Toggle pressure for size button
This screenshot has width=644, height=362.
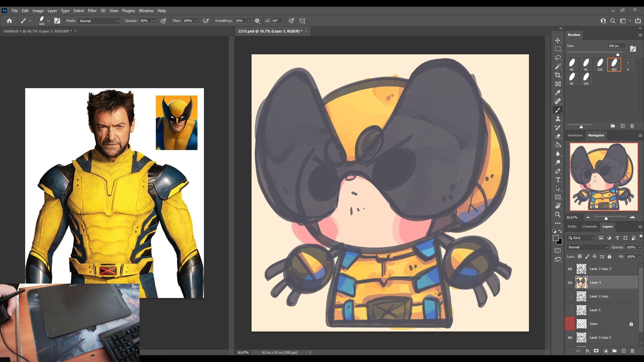291,21
